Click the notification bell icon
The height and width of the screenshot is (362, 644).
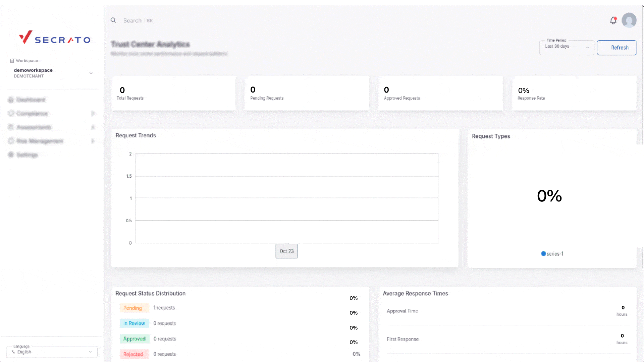pyautogui.click(x=613, y=21)
